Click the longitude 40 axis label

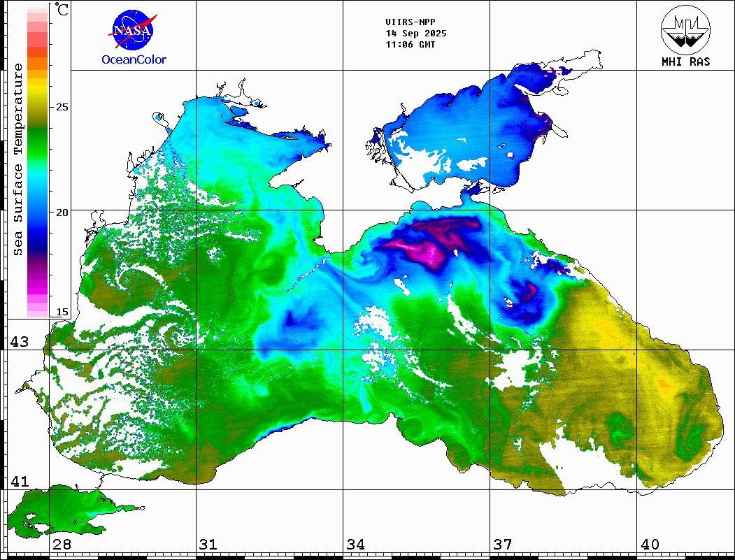pyautogui.click(x=650, y=545)
